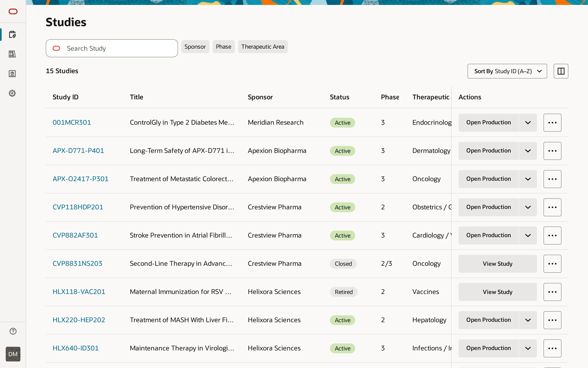Expand the Sort By Study ID dropdown
The width and height of the screenshot is (588, 368).
pyautogui.click(x=507, y=71)
